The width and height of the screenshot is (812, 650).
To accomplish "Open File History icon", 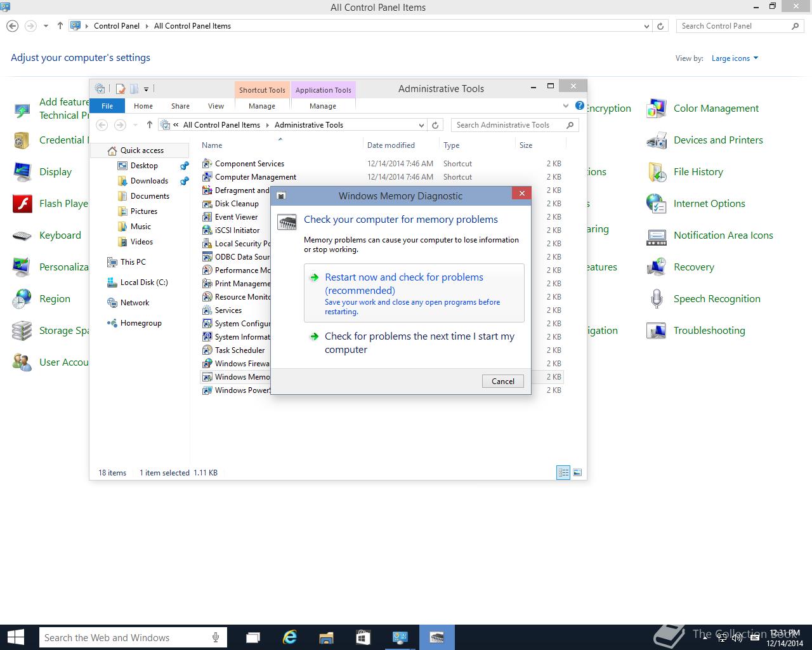I will (x=656, y=172).
